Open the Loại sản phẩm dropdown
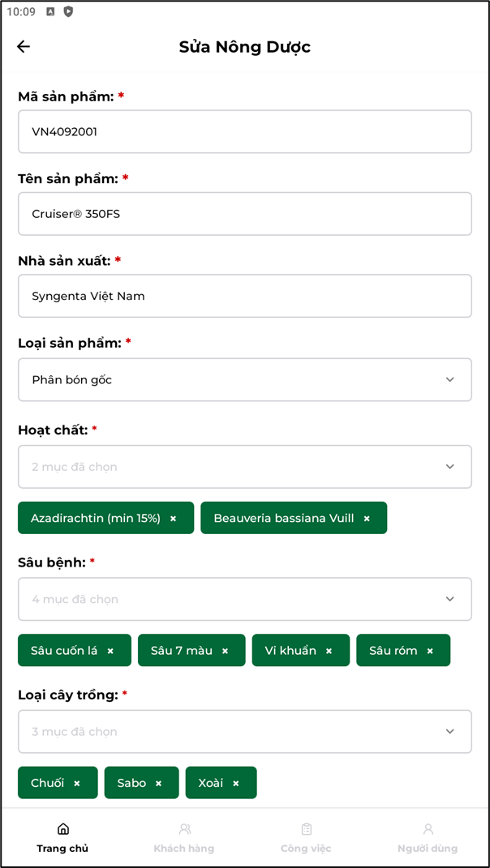This screenshot has width=490, height=868. click(x=245, y=380)
